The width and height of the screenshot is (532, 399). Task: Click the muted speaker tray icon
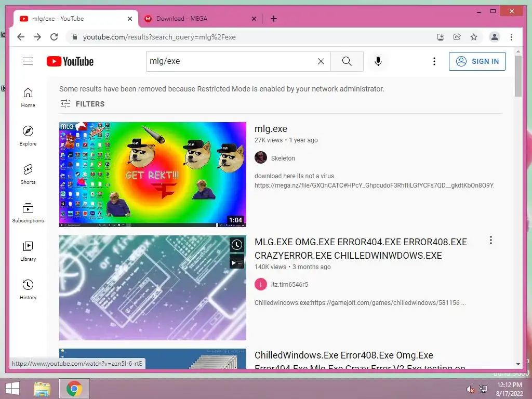click(x=471, y=389)
